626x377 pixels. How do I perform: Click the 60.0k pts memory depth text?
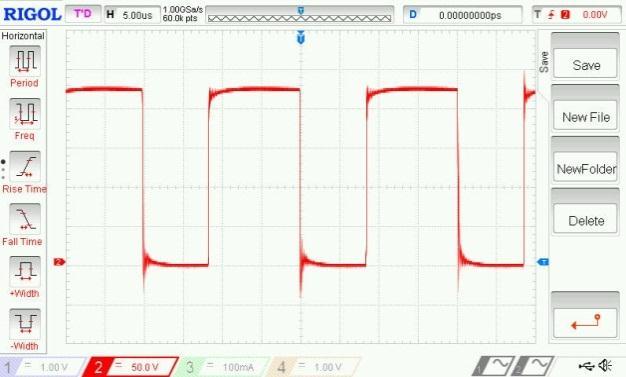(x=180, y=18)
